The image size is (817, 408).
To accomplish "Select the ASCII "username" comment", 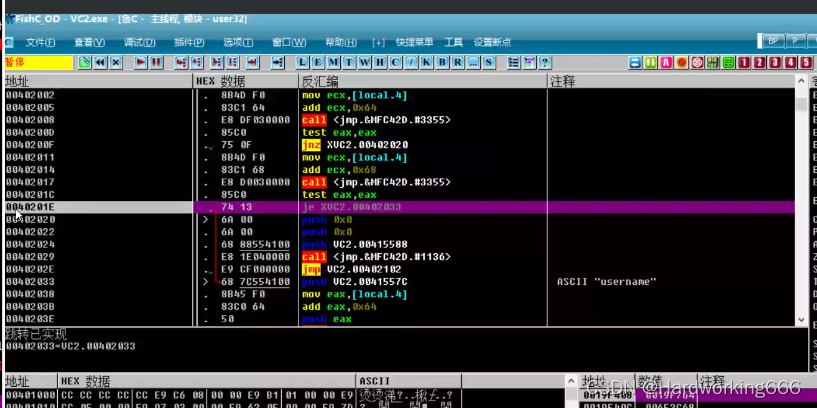I will [606, 281].
